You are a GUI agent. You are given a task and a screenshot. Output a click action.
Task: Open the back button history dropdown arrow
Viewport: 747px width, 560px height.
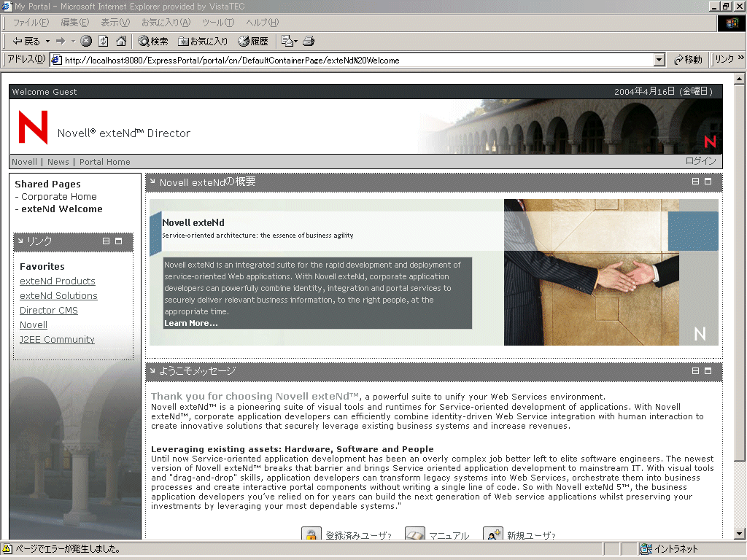pyautogui.click(x=47, y=42)
